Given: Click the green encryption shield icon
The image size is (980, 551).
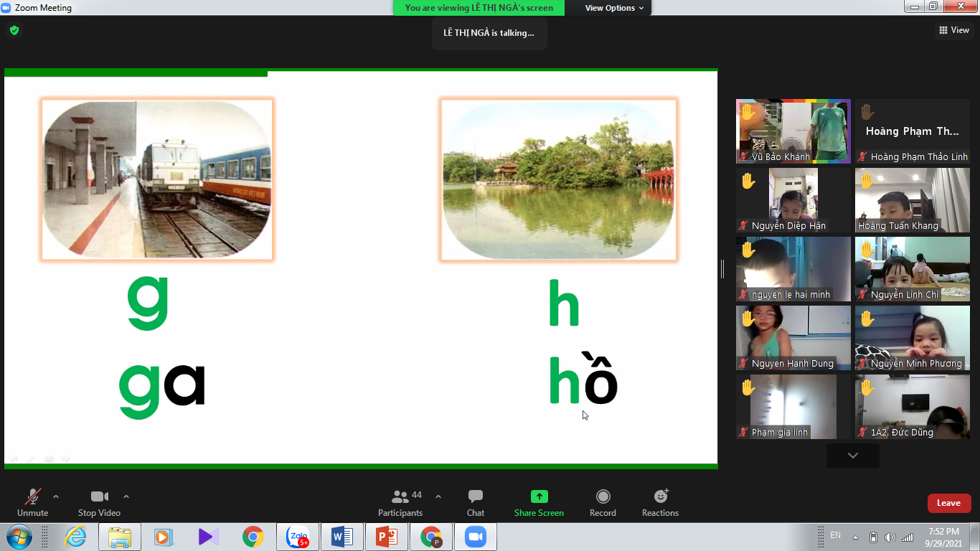Looking at the screenshot, I should (x=14, y=30).
